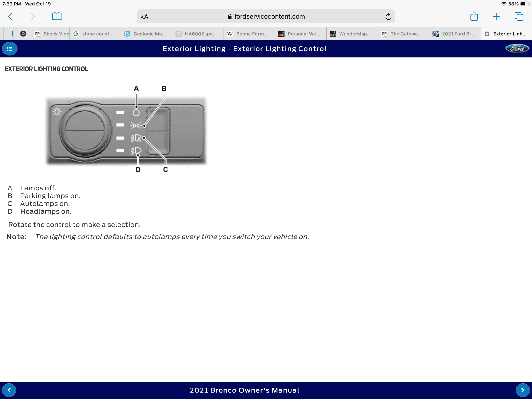Click the "Lamps off." text

[x=38, y=188]
